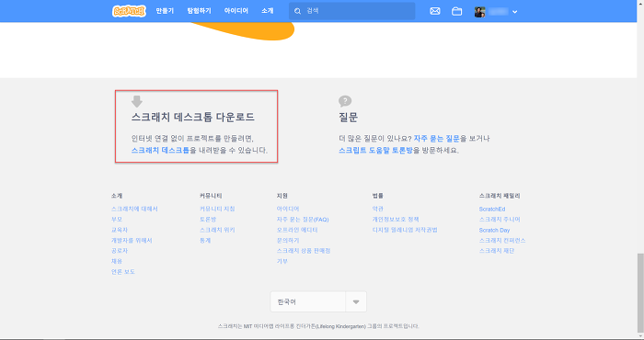644x340 pixels.
Task: Open 스크래치 위키 footer link
Action: point(217,230)
